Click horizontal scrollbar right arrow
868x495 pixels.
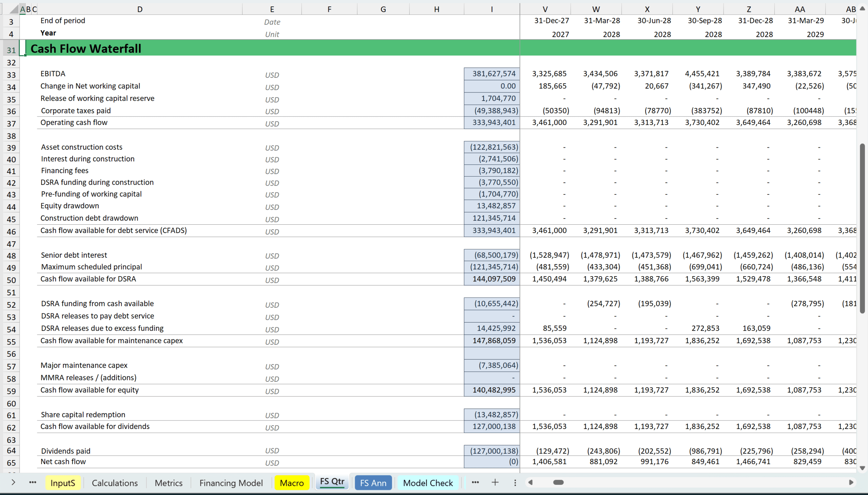coord(851,482)
